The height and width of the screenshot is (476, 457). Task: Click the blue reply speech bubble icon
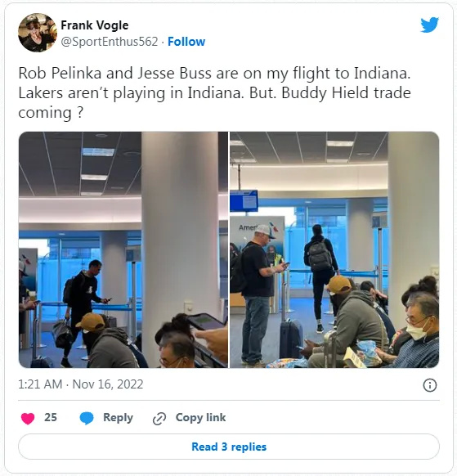(87, 418)
